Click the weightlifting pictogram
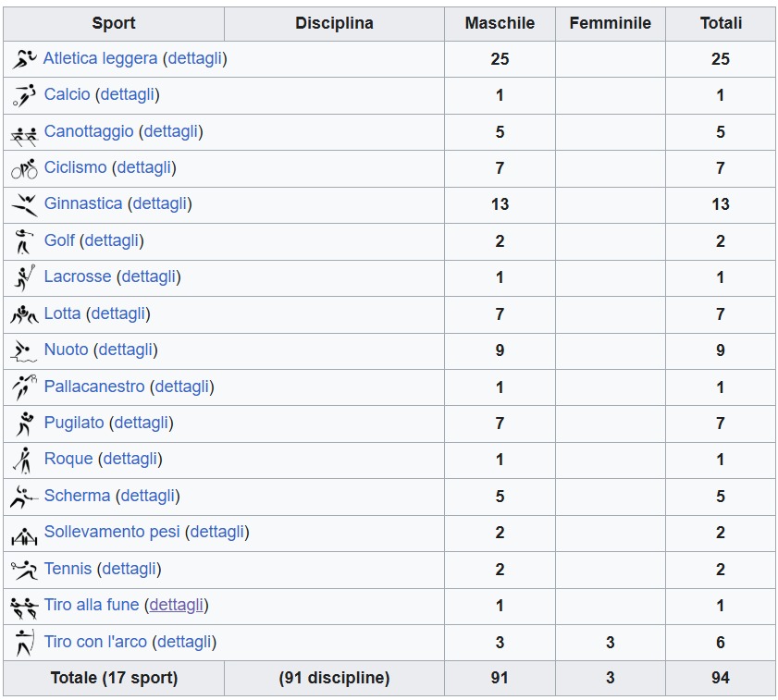This screenshot has width=778, height=700. 24,536
